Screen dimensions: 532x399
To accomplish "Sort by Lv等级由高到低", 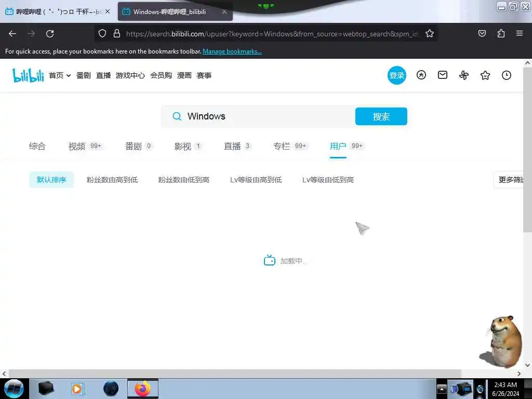I will (x=256, y=180).
